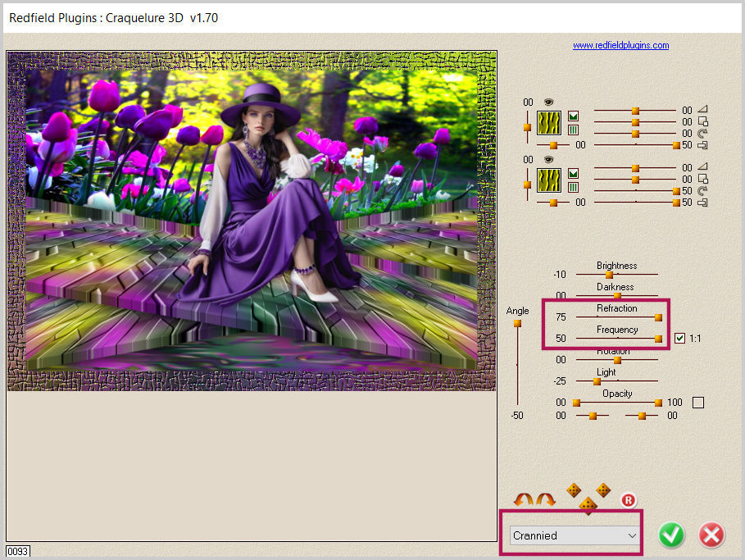745x560 pixels.
Task: Open the lower yellow striped texture thumbnail
Action: pyautogui.click(x=549, y=180)
